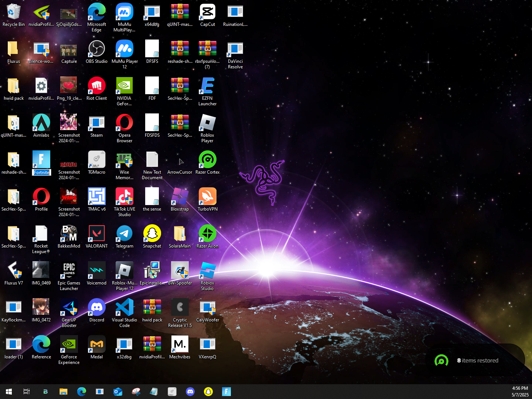The width and height of the screenshot is (532, 399).
Task: Select the Fluxus V7 icon
Action: coord(14,274)
